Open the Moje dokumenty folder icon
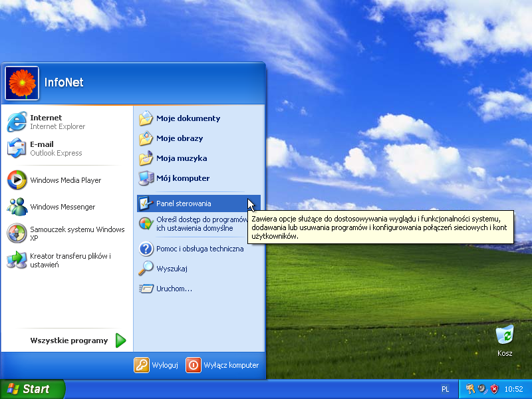The image size is (532, 399). [146, 118]
